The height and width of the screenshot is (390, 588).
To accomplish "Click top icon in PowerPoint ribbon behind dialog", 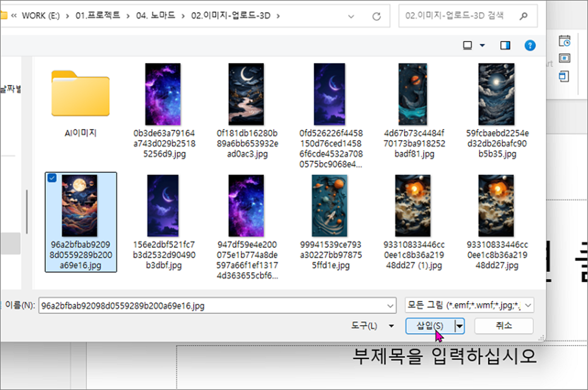I will click(x=564, y=41).
